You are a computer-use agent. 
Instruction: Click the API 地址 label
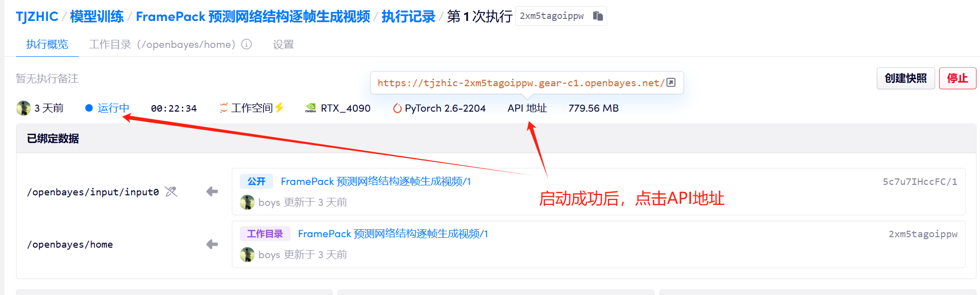coord(527,108)
